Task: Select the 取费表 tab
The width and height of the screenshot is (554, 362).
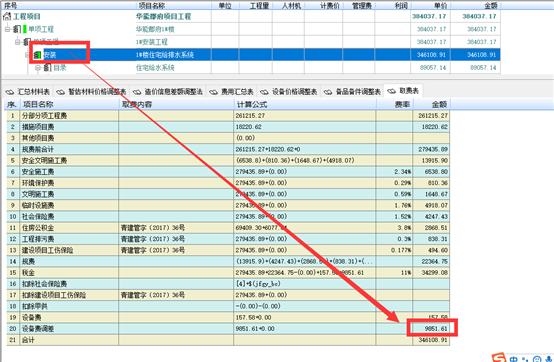Action: pyautogui.click(x=403, y=91)
